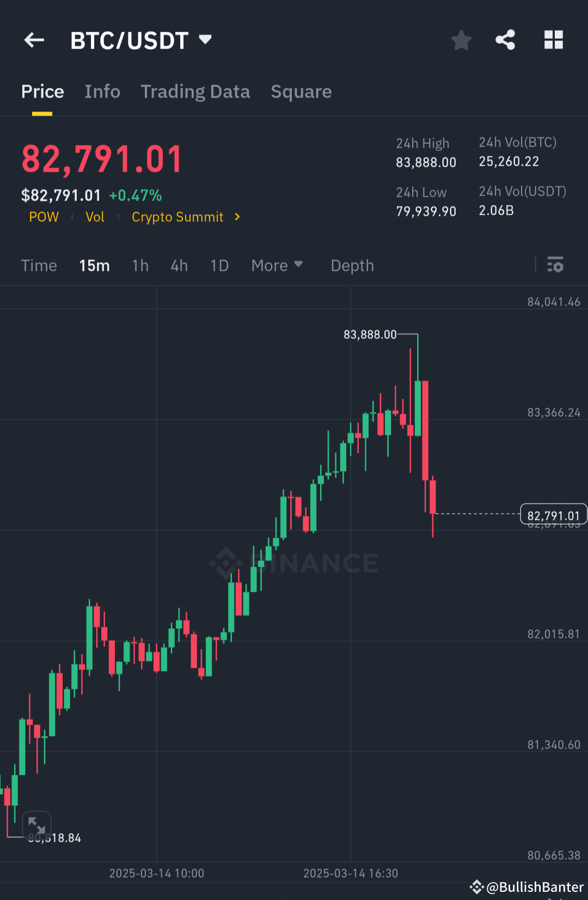This screenshot has height=900, width=588.
Task: Switch to the Trading Data tab
Action: coord(195,92)
